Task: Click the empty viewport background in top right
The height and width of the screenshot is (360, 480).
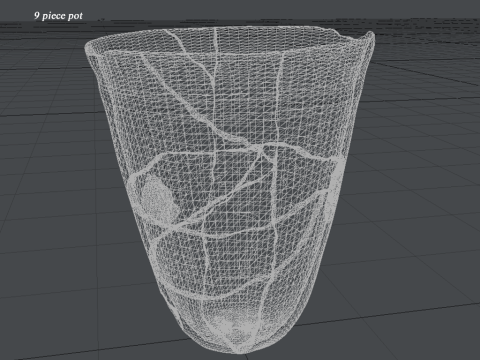Action: point(433,10)
